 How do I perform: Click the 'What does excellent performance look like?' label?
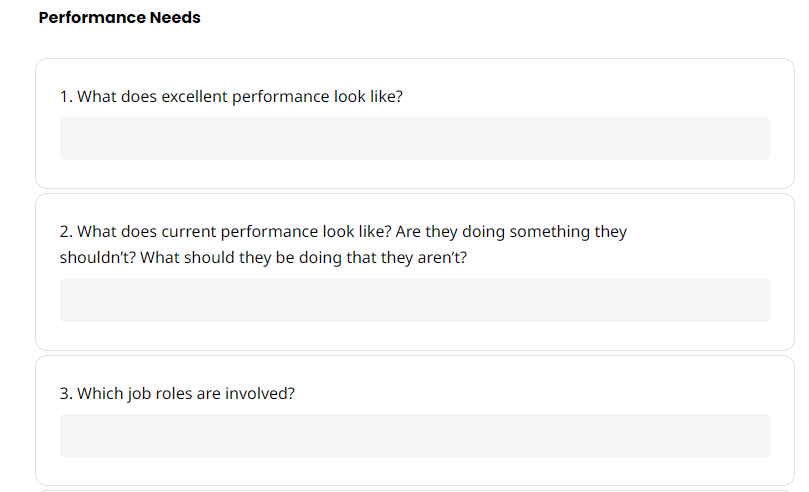coord(240,97)
